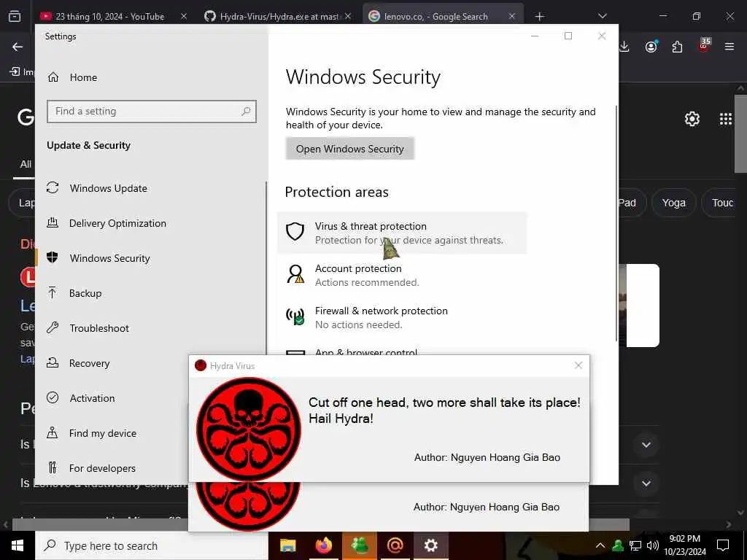
Task: Click the For developers tools icon
Action: [53, 467]
